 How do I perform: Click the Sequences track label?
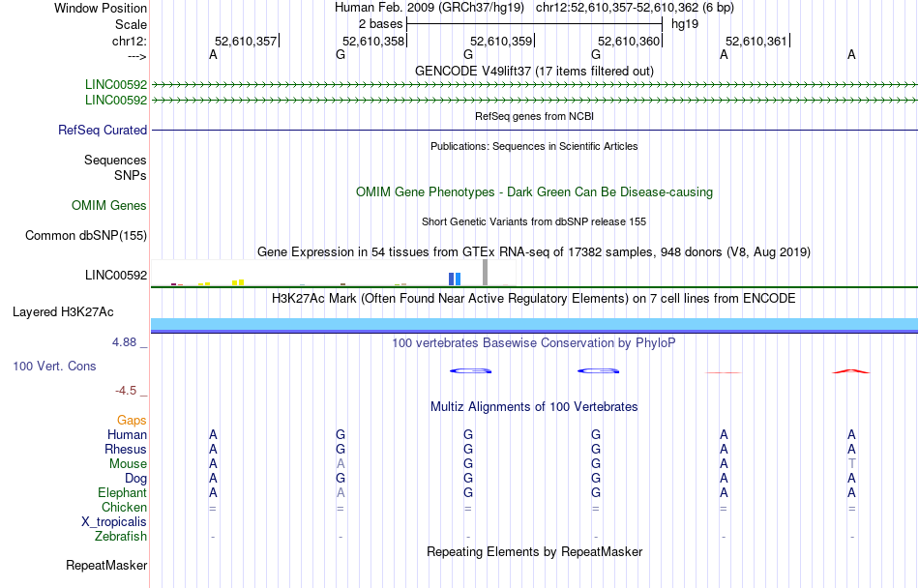(x=115, y=160)
